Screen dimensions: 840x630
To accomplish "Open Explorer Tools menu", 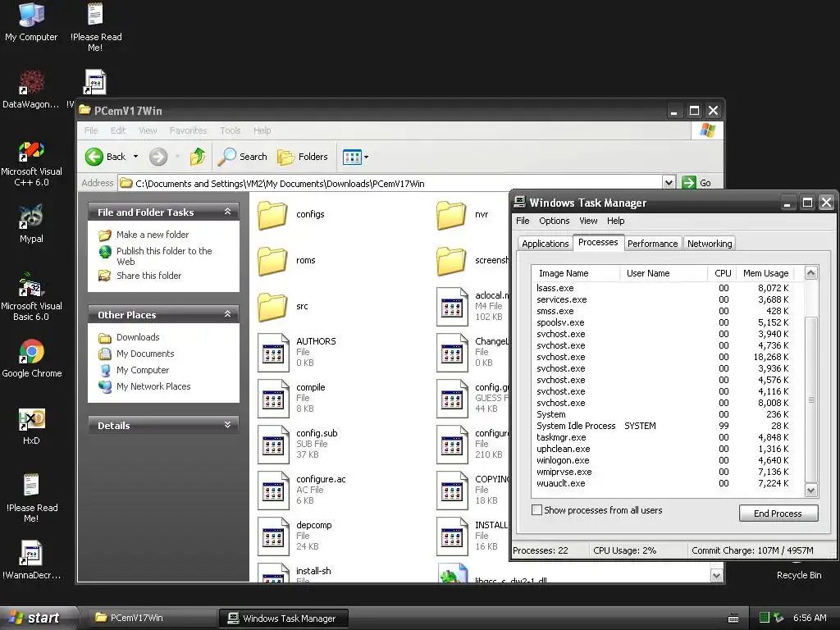I will coord(231,130).
